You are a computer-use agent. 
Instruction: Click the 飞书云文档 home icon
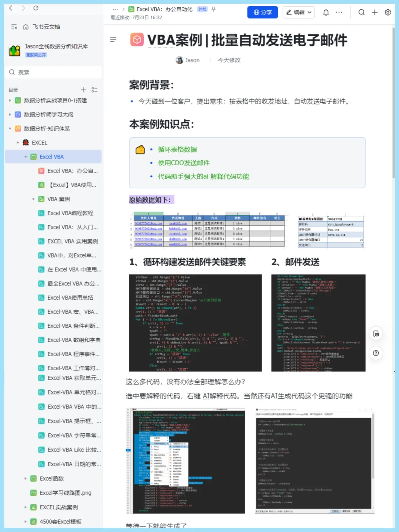[x=25, y=27]
